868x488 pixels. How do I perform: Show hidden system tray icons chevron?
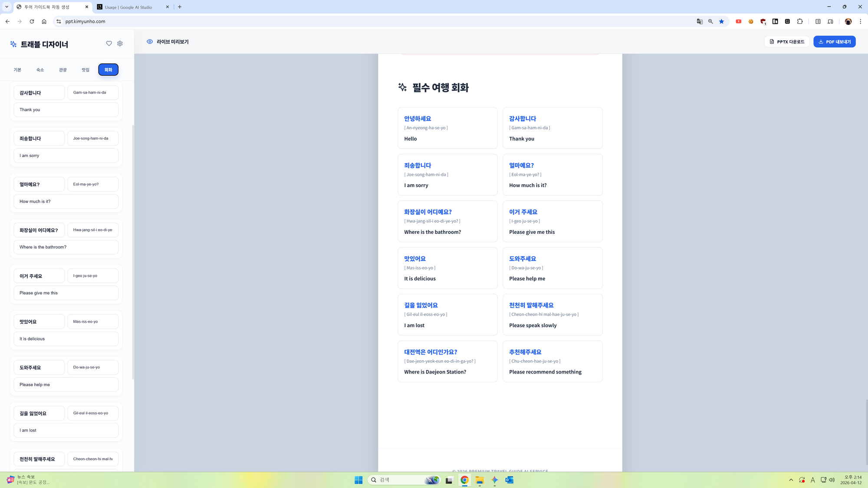click(791, 480)
